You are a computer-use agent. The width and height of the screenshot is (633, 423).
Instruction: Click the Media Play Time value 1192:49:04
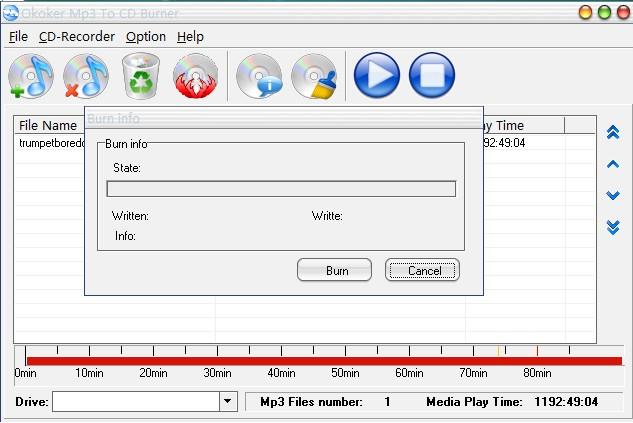coord(566,402)
